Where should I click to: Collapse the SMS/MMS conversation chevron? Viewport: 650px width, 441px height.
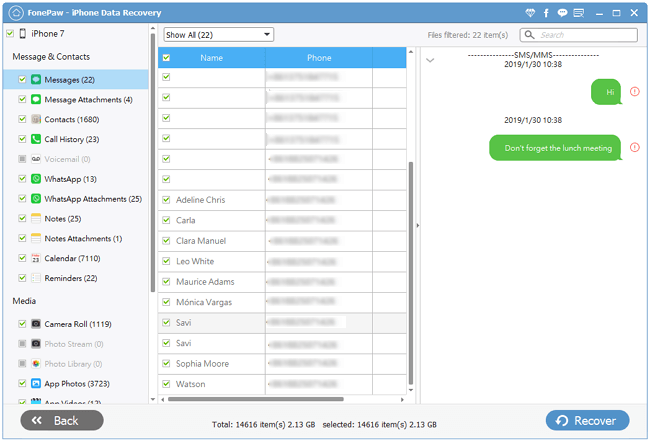click(430, 61)
